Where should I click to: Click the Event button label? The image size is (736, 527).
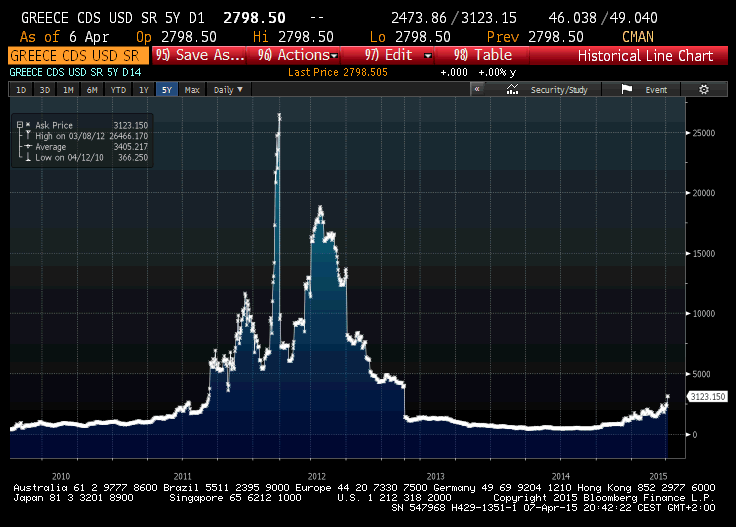656,90
